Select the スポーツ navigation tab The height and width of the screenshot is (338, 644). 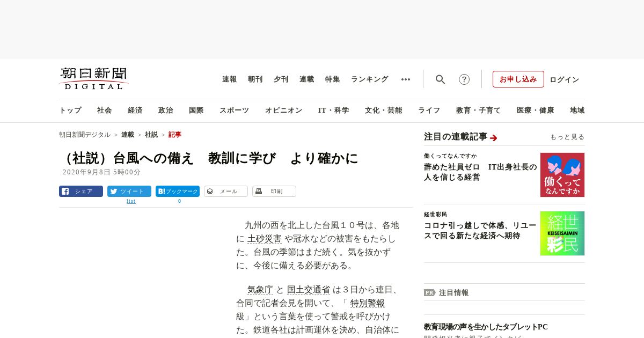pos(234,111)
